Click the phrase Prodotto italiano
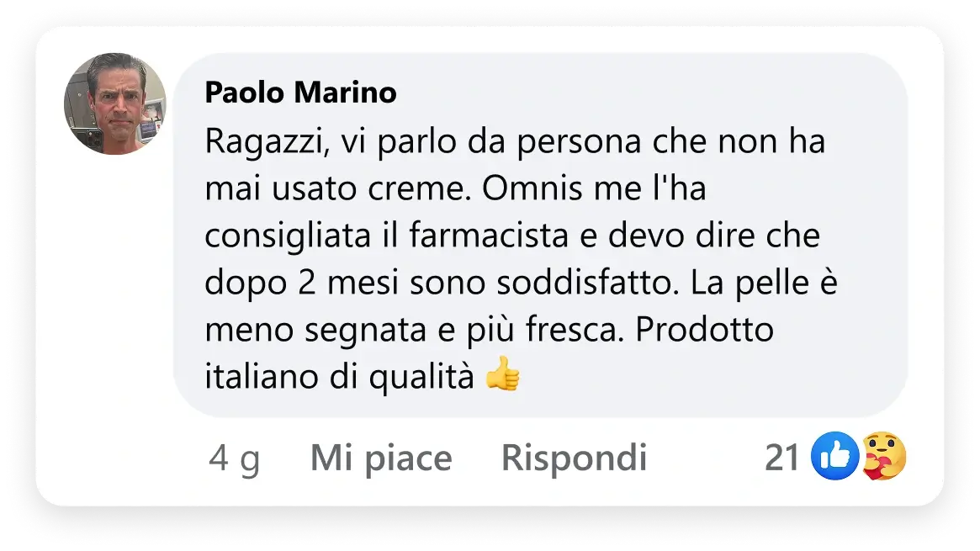980x551 pixels. point(704,331)
